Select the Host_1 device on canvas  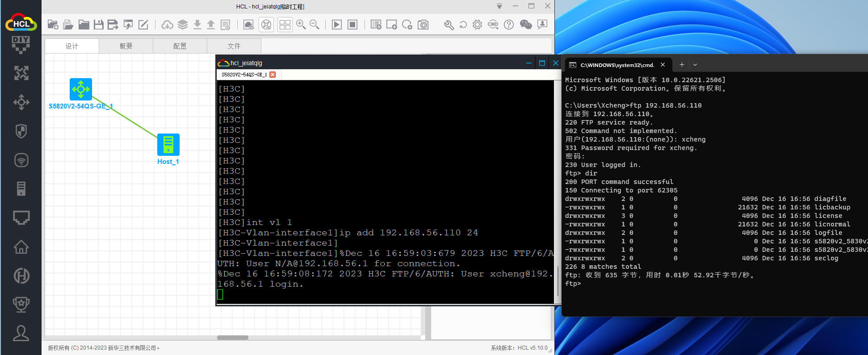[x=168, y=145]
